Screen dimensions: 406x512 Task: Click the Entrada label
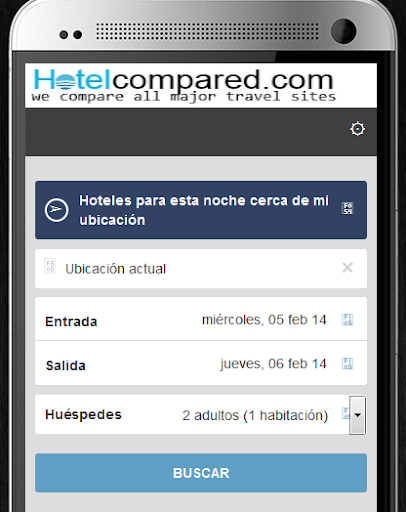[x=71, y=322]
